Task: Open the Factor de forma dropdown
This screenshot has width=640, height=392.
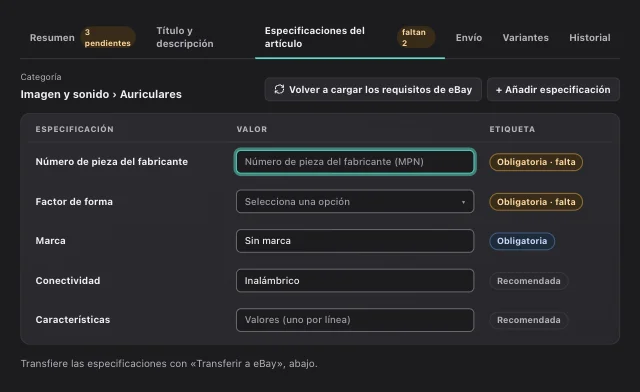Action: [x=355, y=201]
